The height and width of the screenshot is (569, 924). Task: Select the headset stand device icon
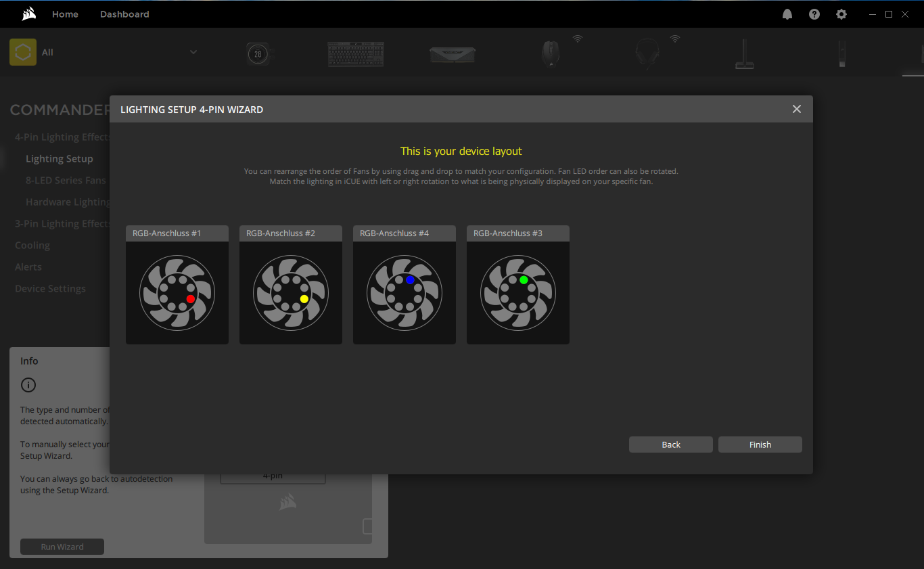tap(744, 54)
